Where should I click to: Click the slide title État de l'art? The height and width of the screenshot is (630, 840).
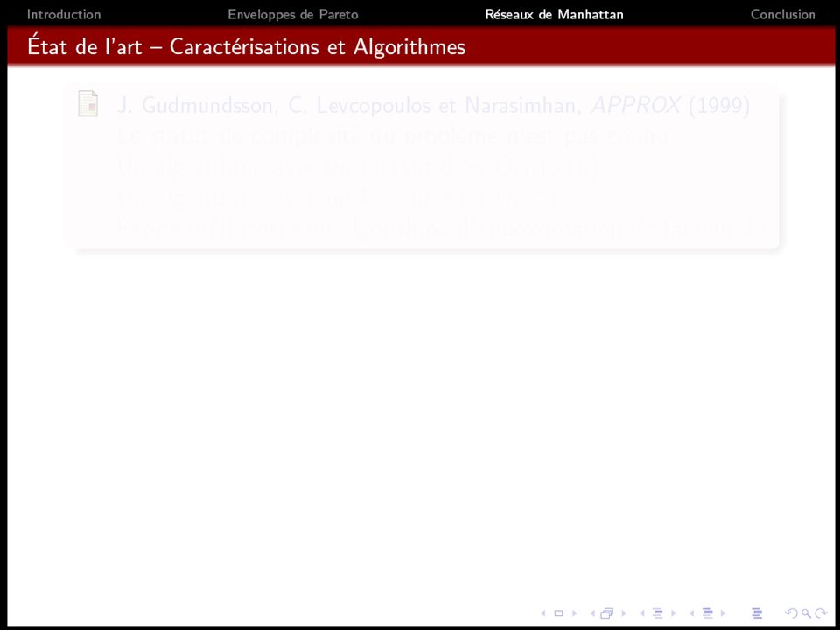pyautogui.click(x=247, y=47)
